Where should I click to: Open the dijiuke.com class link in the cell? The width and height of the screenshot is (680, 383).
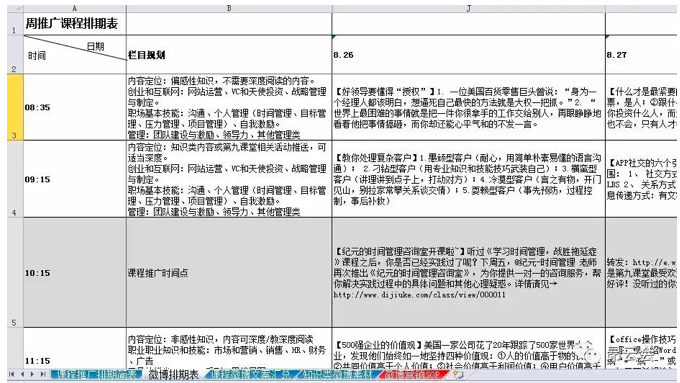point(419,295)
